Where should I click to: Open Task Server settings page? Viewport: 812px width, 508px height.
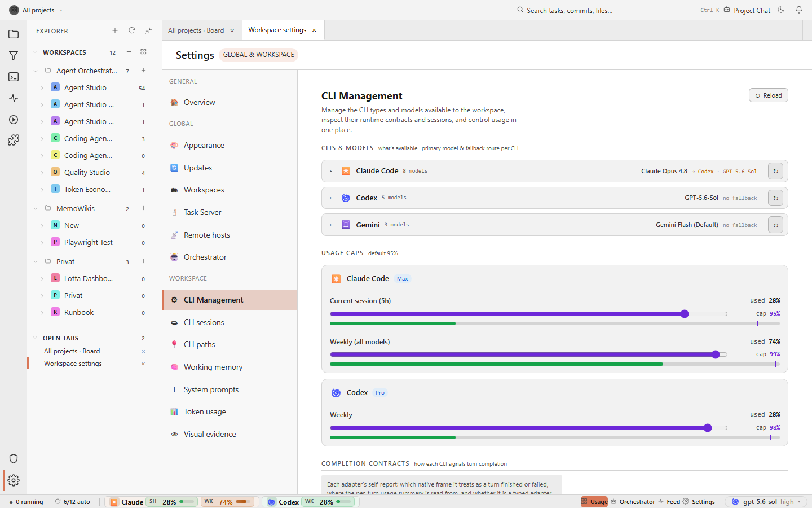[230, 212]
